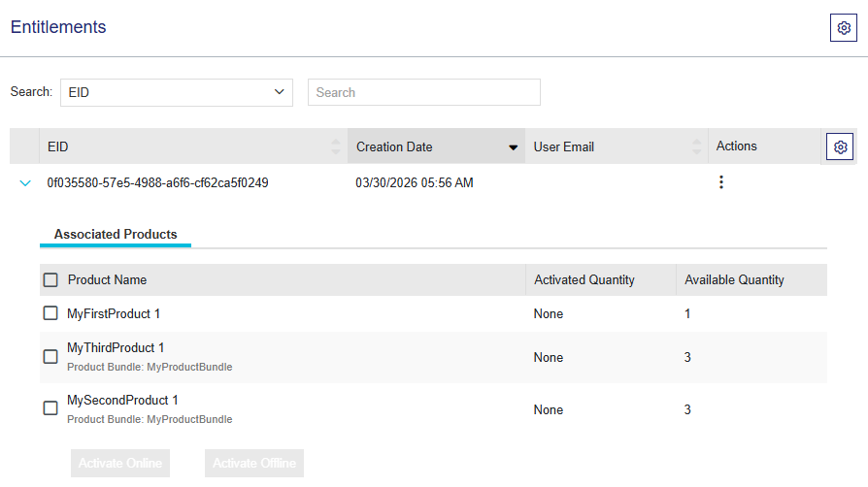Collapse the expanded entitlement row chevron
The image size is (868, 487).
(x=25, y=182)
